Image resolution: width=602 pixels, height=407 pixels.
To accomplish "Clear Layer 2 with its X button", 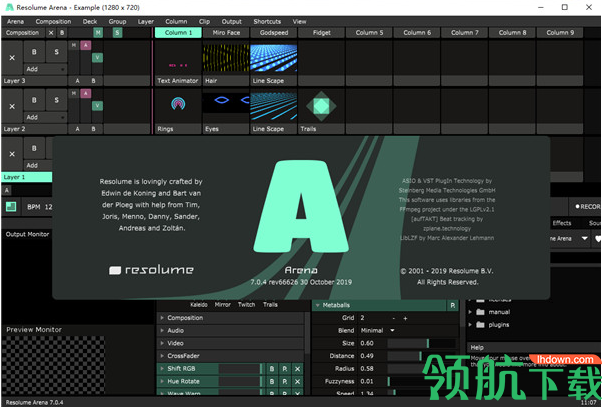I will pos(12,106).
